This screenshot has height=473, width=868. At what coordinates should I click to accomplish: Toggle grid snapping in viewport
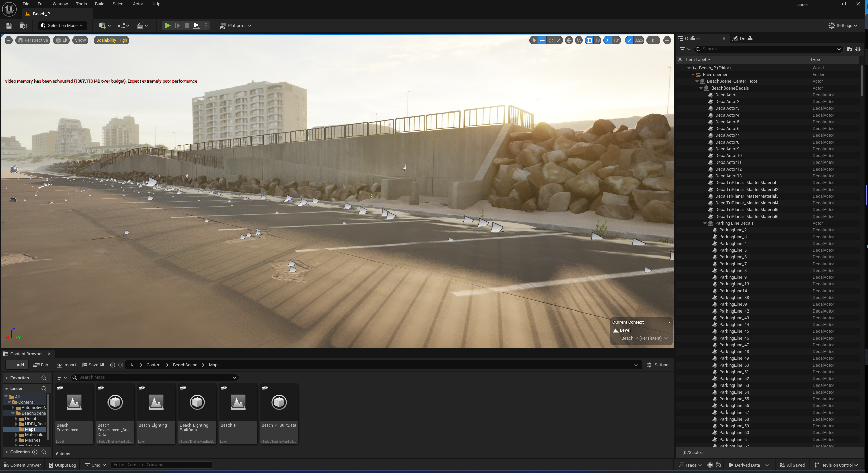tap(589, 40)
